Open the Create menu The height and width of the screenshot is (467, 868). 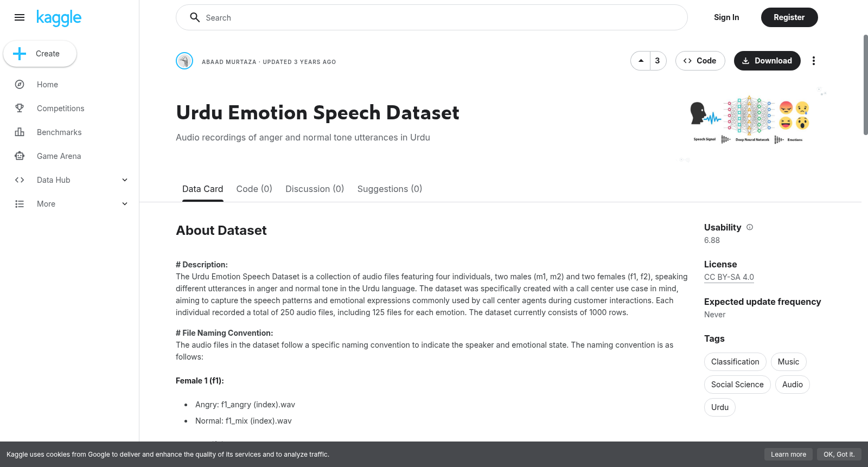(40, 54)
